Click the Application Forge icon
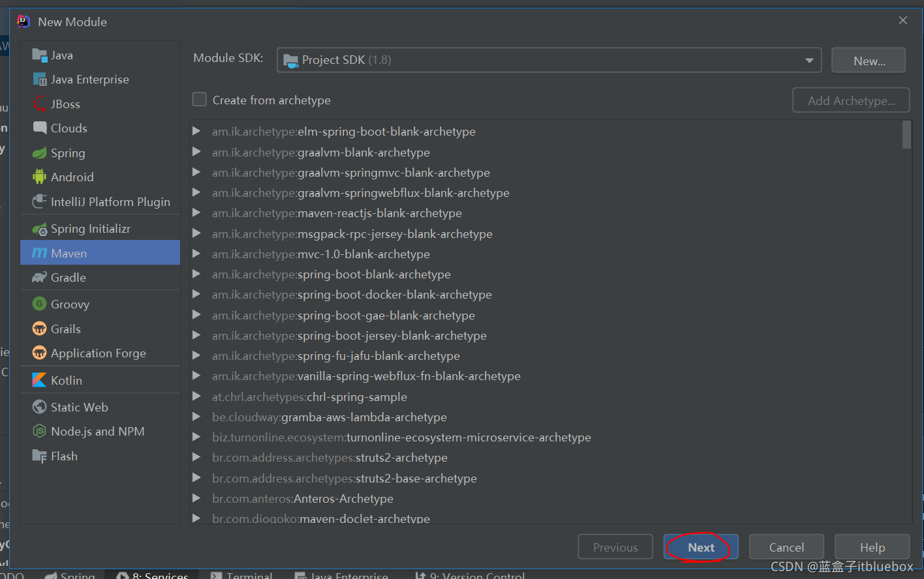This screenshot has width=924, height=579. pyautogui.click(x=40, y=353)
